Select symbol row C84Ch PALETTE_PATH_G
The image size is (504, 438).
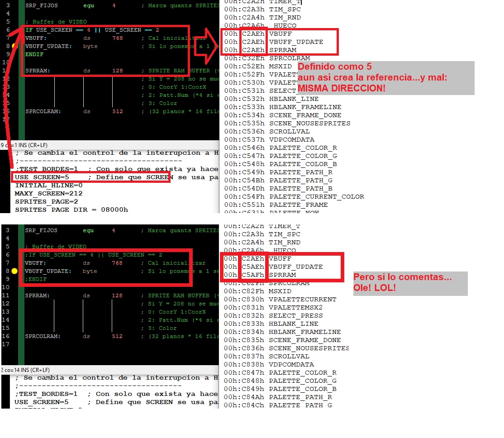278,405
